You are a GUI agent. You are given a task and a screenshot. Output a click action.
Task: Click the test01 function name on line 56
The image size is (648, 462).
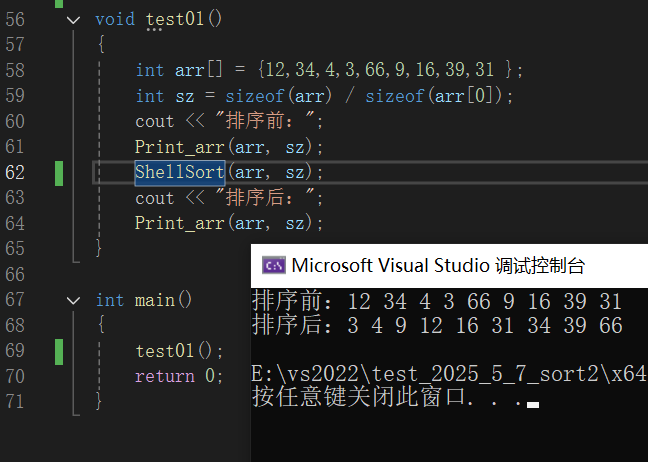point(175,19)
